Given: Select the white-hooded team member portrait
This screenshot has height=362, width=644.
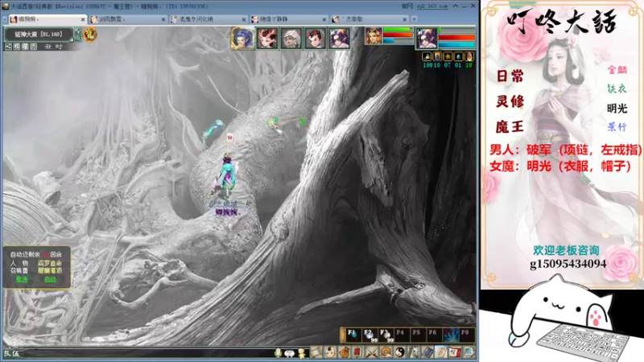Looking at the screenshot, I should click(x=291, y=39).
